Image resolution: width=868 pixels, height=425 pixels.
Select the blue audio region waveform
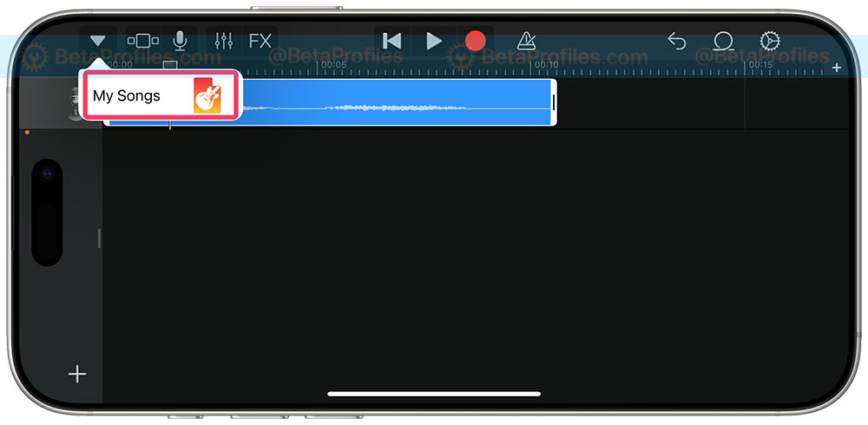[x=398, y=101]
